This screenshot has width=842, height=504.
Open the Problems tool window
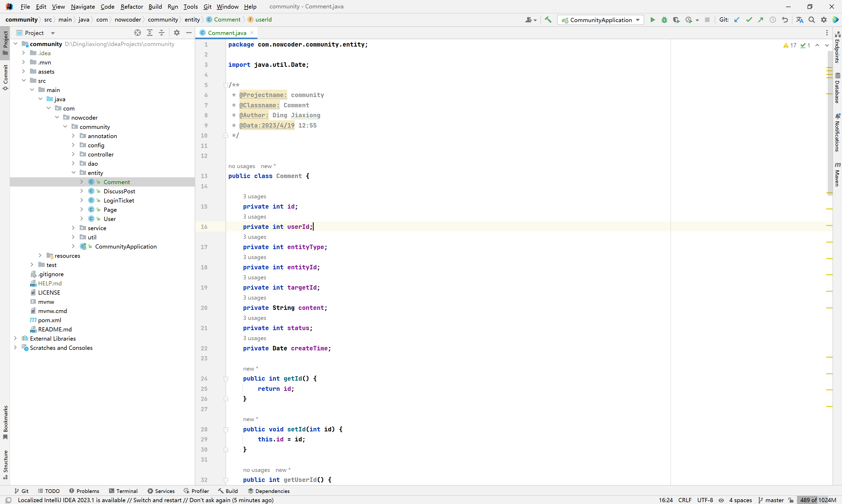pos(84,491)
